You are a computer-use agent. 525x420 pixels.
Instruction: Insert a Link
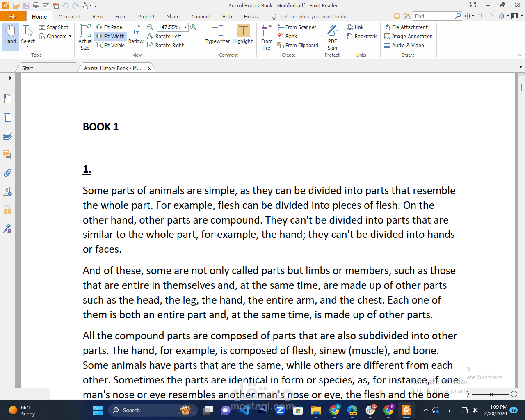click(355, 27)
